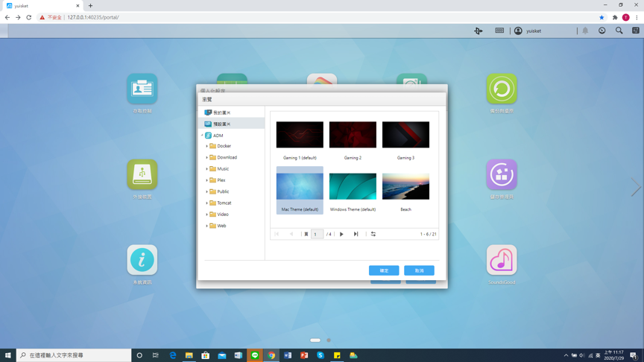Screen dimensions: 644x362
Task: Open Word from the taskbar
Action: click(288, 355)
